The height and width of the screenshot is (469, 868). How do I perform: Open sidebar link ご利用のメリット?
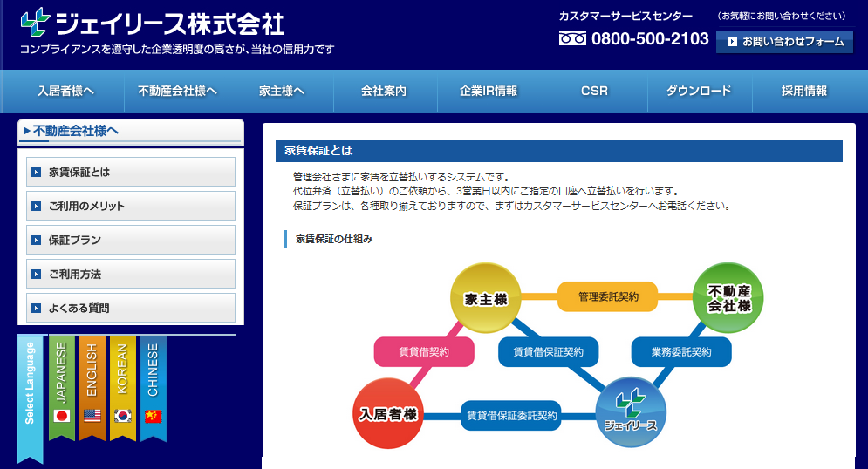tap(131, 206)
